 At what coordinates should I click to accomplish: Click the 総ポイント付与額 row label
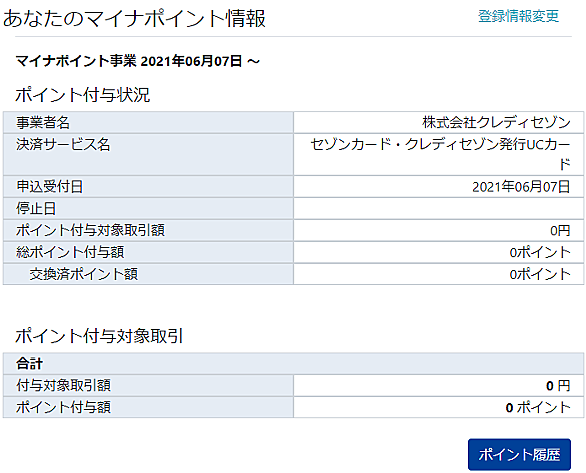coord(70,252)
